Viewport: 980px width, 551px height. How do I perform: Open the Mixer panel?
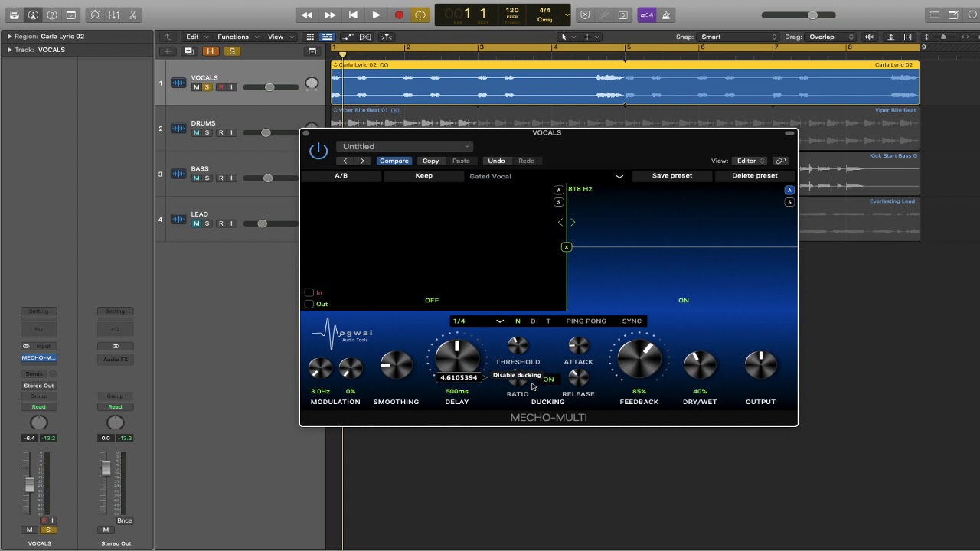(113, 15)
